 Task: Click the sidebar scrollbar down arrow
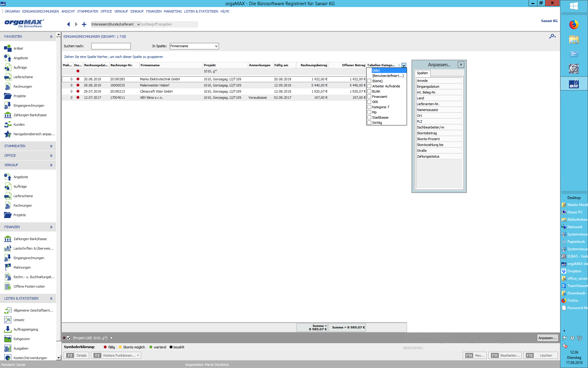pyautogui.click(x=58, y=358)
